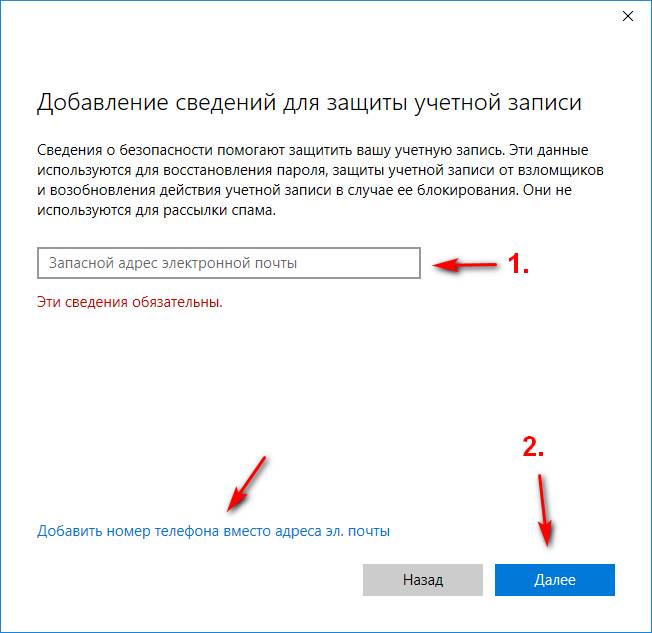
Task: Focus the Запасной адрес электронной почты field
Action: pyautogui.click(x=229, y=263)
